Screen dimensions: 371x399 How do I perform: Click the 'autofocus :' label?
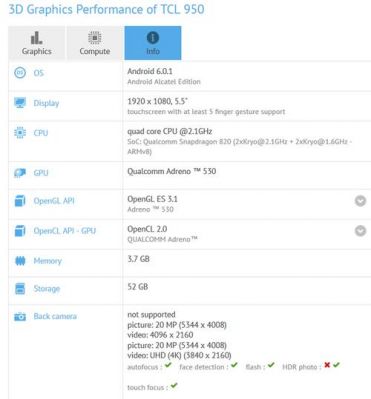pyautogui.click(x=145, y=367)
